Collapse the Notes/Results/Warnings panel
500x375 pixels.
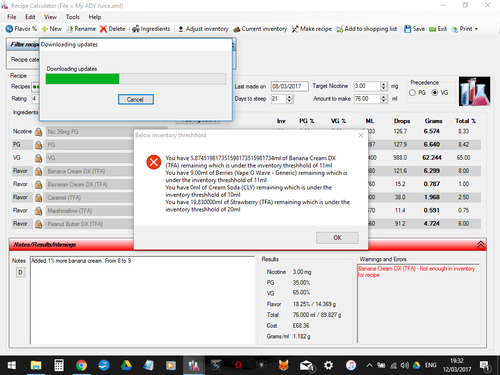click(x=481, y=244)
